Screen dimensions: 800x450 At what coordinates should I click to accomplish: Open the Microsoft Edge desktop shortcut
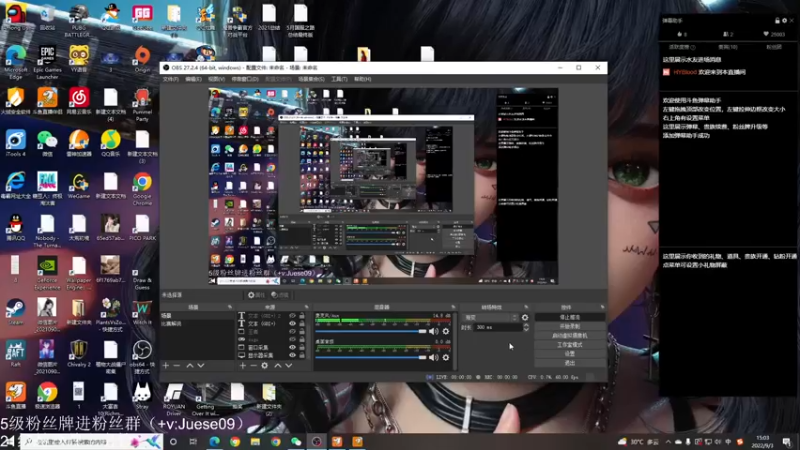point(16,62)
